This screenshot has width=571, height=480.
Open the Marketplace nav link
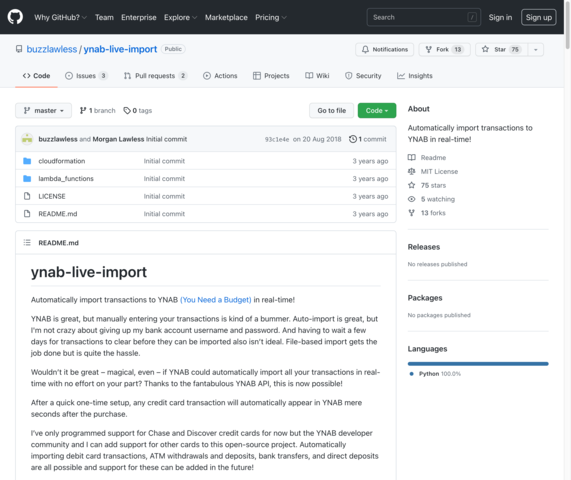(226, 17)
